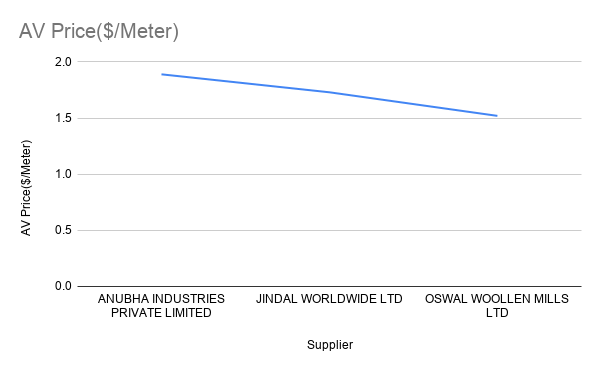Click the 0.5 horizontal gridline
The width and height of the screenshot is (600, 371).
pos(329,230)
